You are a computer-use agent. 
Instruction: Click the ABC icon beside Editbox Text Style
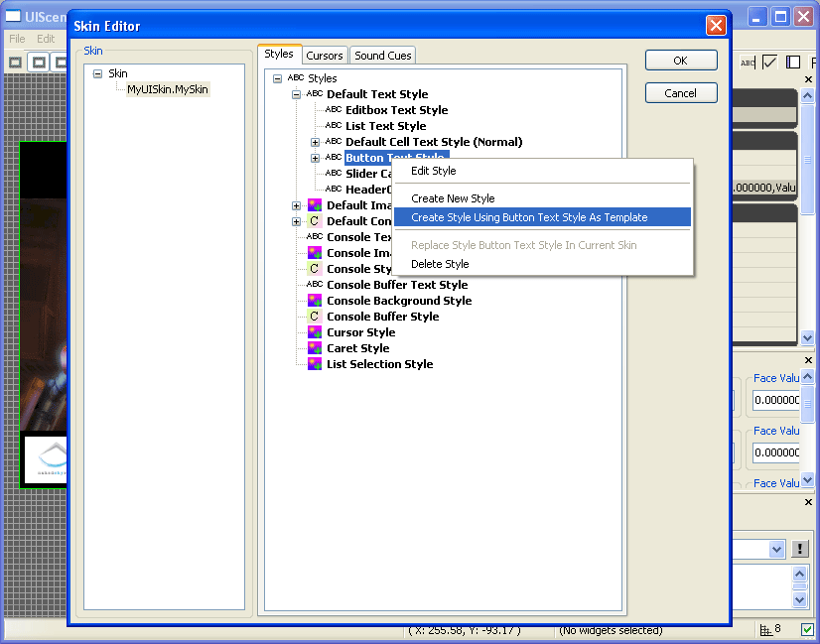click(333, 110)
